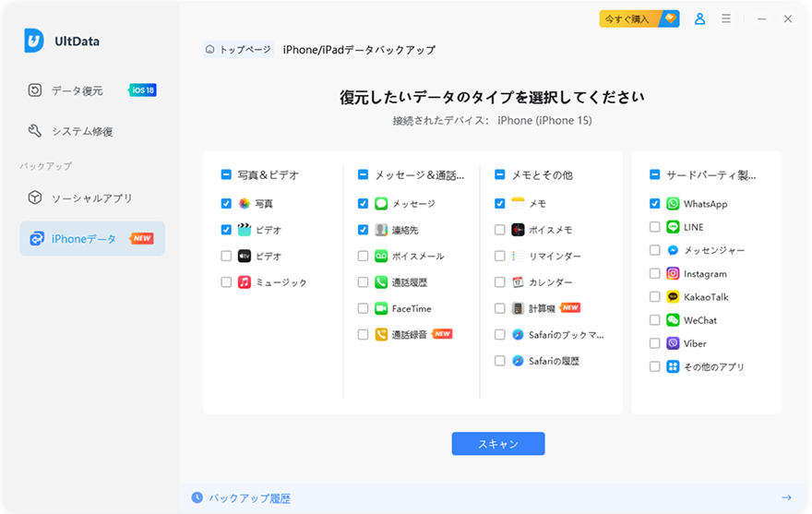Click the Safari icon beside Safariの履歴
Viewport: 812px width, 514px height.
point(518,361)
